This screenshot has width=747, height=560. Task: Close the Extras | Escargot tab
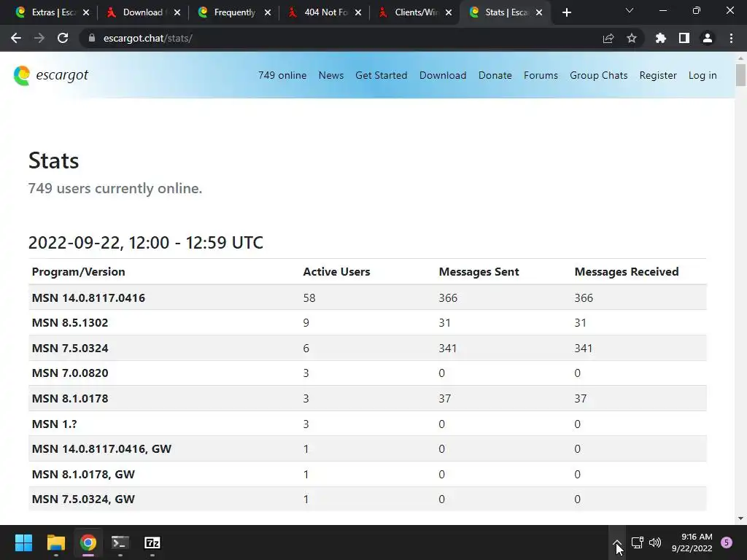point(86,13)
